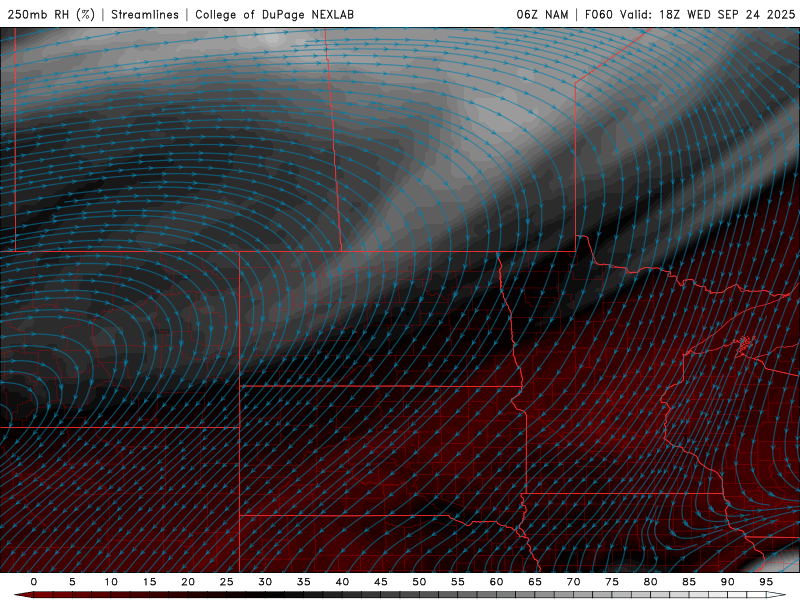Choose the 40 label on the legend
Screen dimensions: 800x600
tap(342, 582)
